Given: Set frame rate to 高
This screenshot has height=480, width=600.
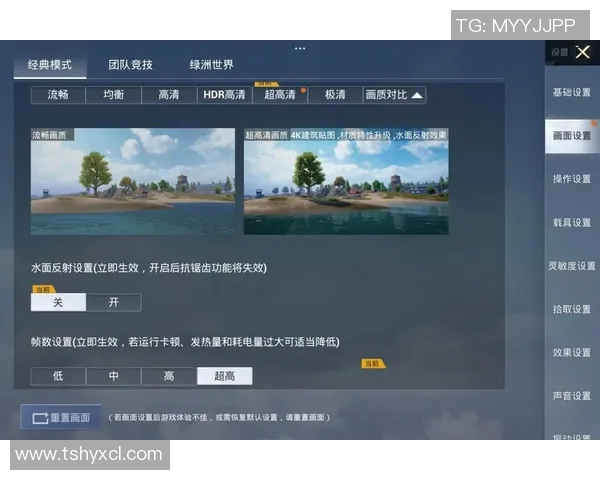Looking at the screenshot, I should 169,376.
